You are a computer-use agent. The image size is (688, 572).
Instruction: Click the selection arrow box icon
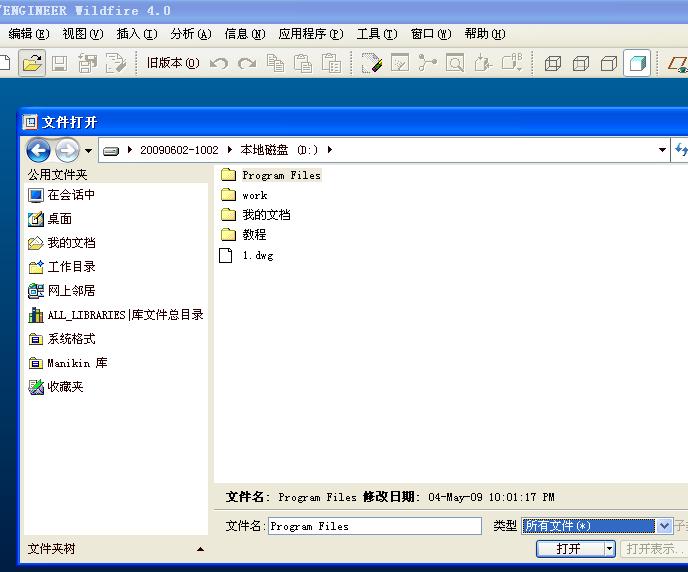click(483, 64)
